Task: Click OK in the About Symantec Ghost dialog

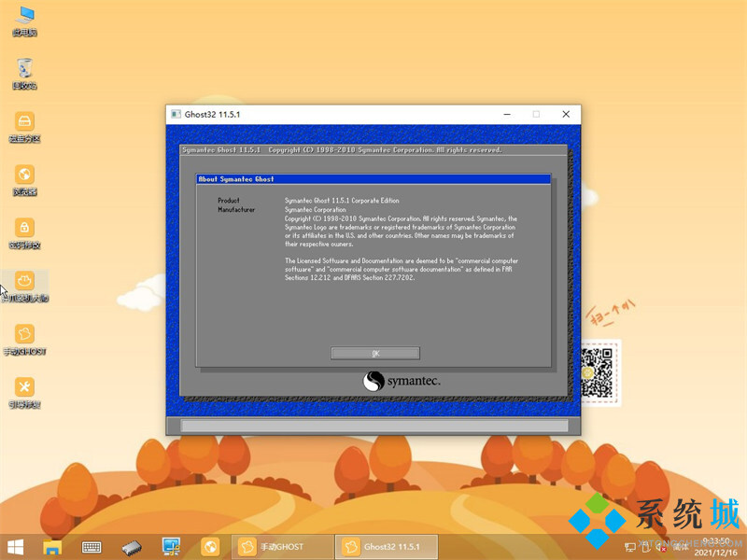Action: 375,353
